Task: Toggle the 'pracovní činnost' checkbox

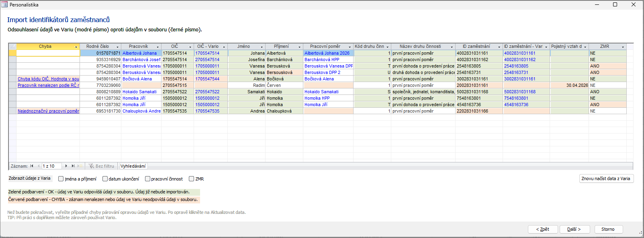Action: pyautogui.click(x=147, y=179)
